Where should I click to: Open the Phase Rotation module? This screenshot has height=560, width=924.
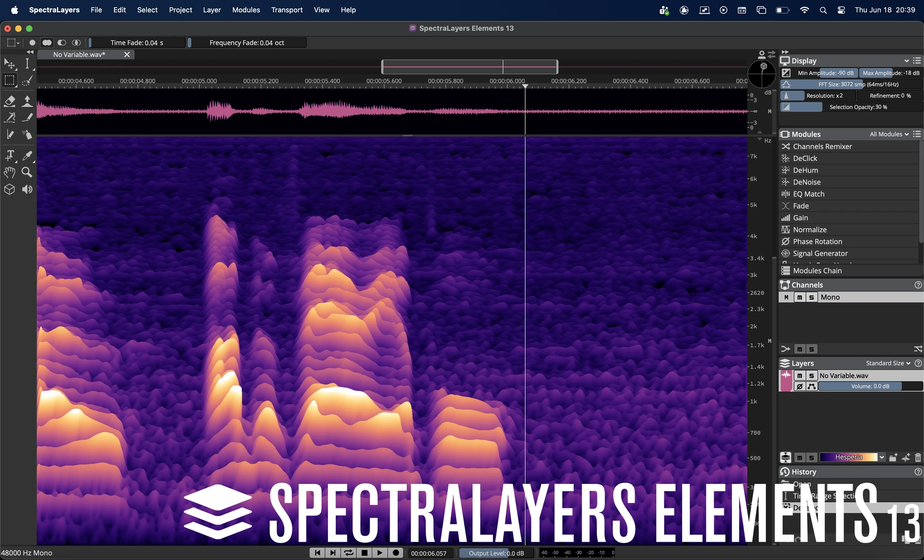[x=850, y=241]
